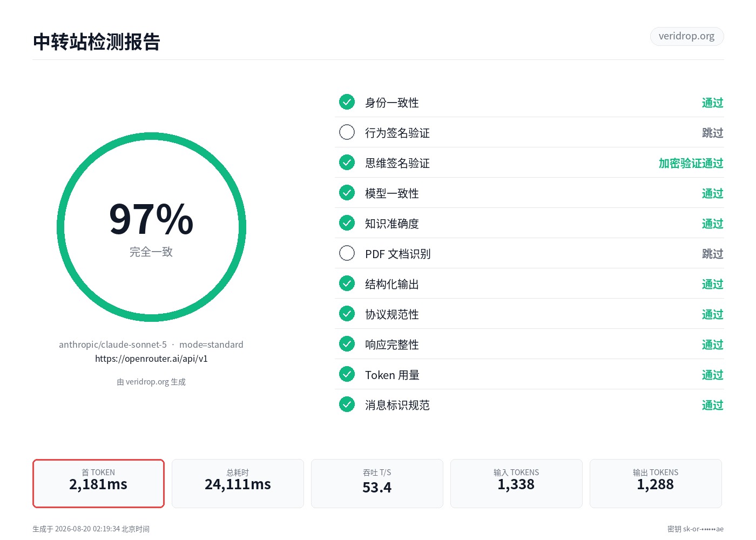This screenshot has height=540, width=756.
Task: Select the 总耗时 24,111ms card
Action: [x=238, y=483]
